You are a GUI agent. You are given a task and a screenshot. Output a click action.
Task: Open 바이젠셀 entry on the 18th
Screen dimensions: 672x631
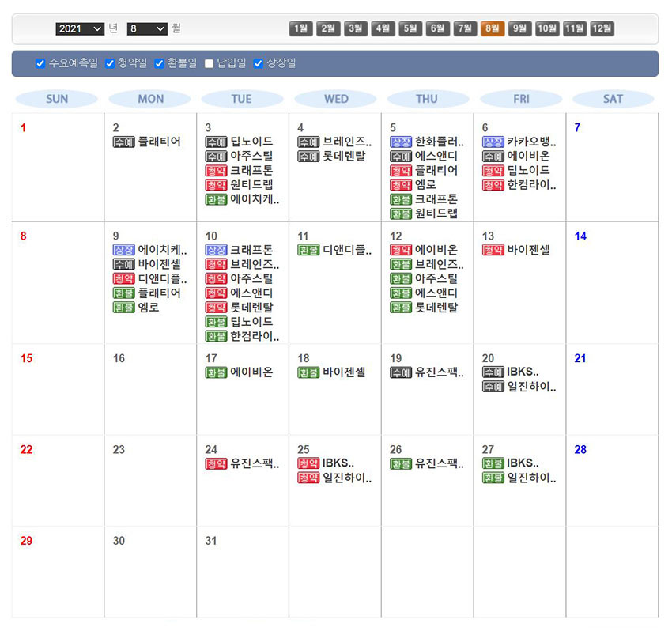tap(344, 372)
